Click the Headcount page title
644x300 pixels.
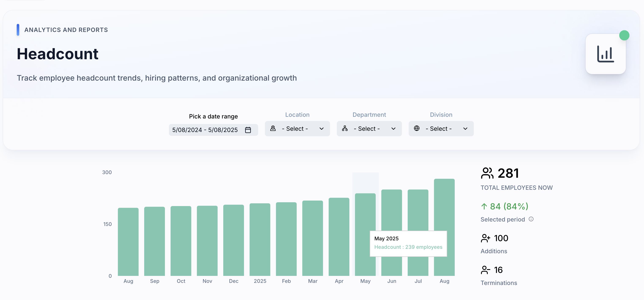coord(58,54)
